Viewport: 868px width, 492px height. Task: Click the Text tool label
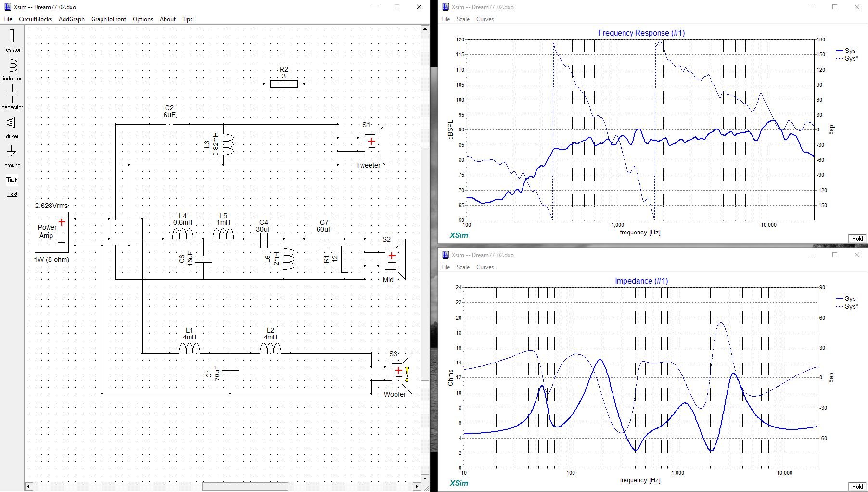[x=12, y=194]
